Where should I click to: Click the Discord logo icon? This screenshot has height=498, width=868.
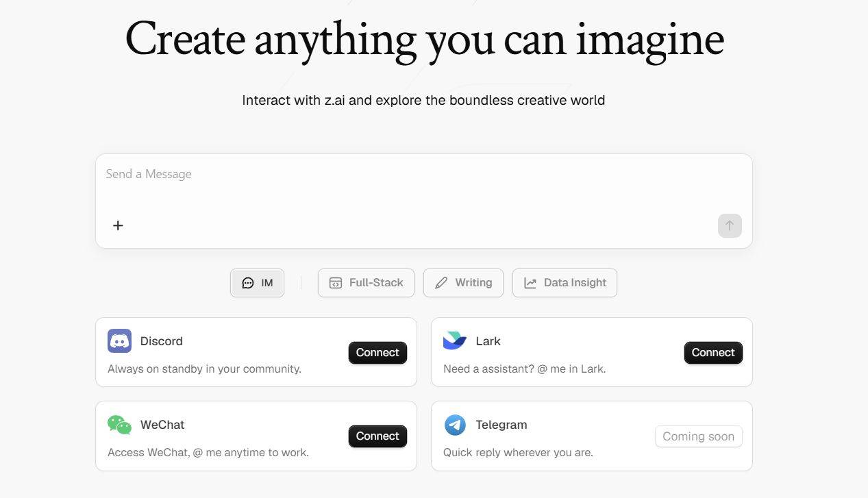(119, 341)
